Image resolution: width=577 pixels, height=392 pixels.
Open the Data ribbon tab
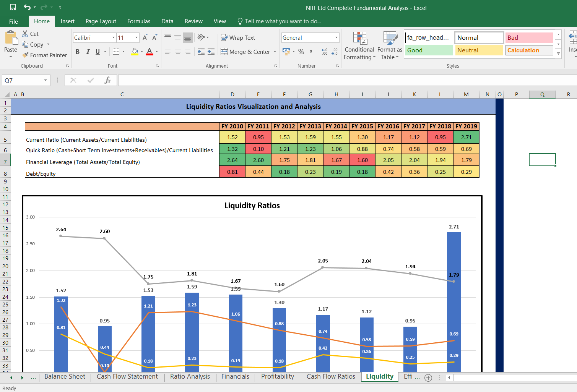coord(167,21)
